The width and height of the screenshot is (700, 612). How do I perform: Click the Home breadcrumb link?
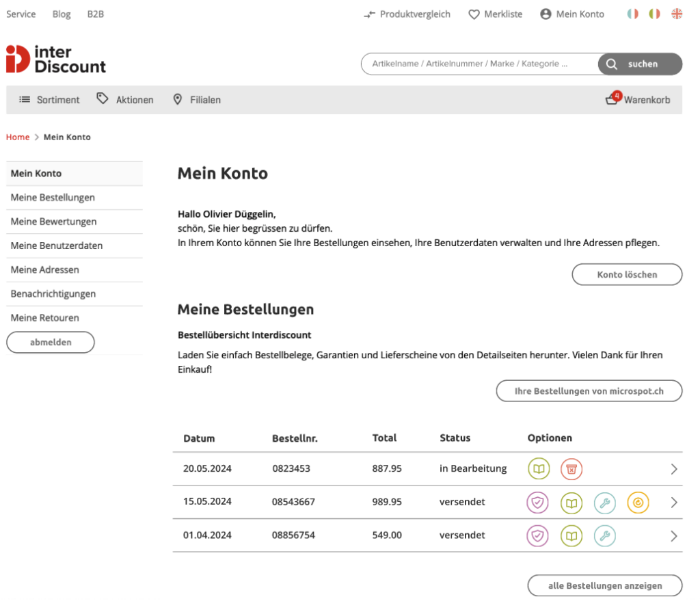(17, 137)
